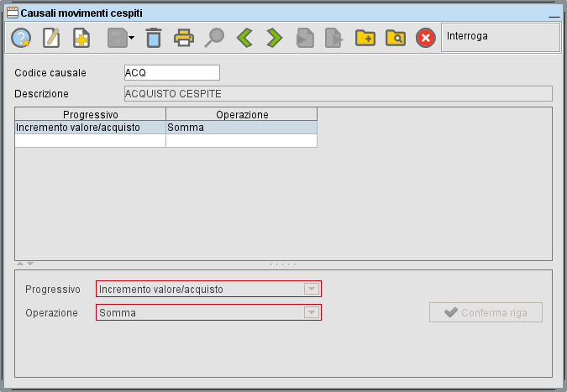Go to next record green arrow
This screenshot has width=567, height=392.
[275, 38]
